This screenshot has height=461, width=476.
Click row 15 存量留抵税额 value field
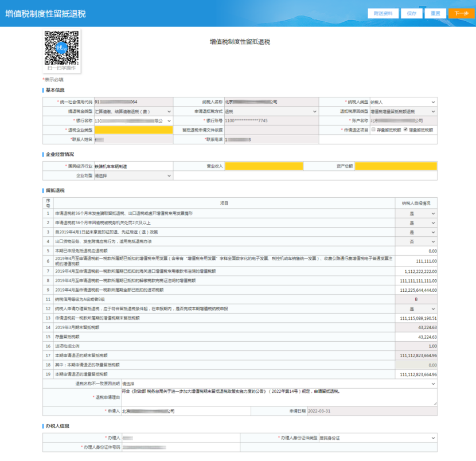(416, 337)
